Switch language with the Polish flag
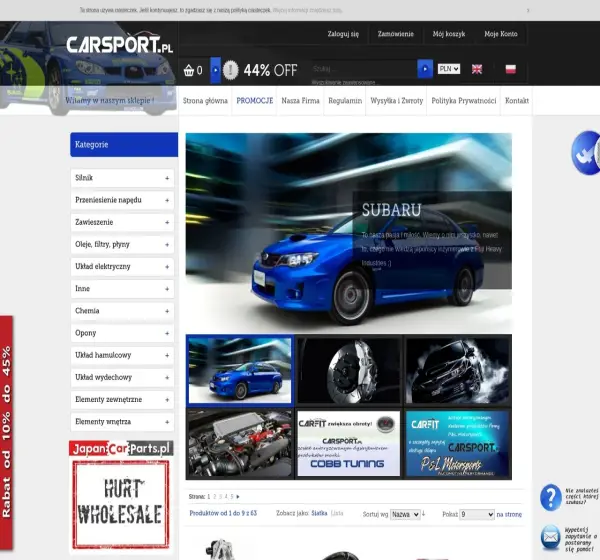Viewport: 600px width, 560px height. coord(510,69)
